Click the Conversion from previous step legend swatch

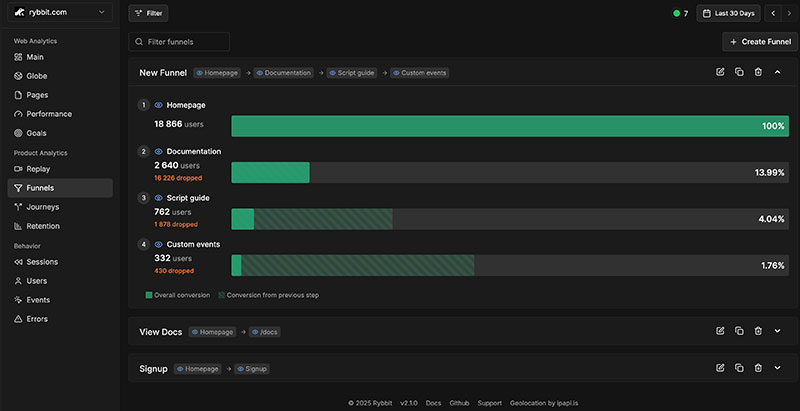pos(221,295)
